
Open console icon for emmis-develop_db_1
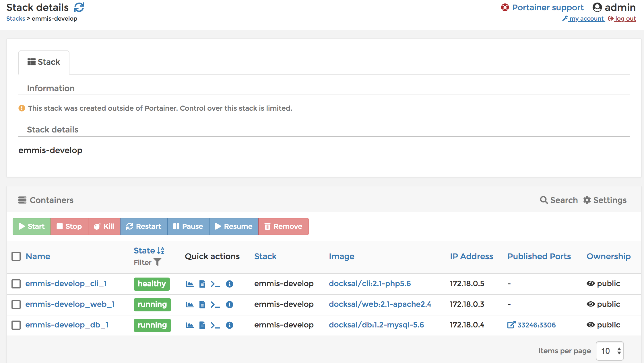215,325
